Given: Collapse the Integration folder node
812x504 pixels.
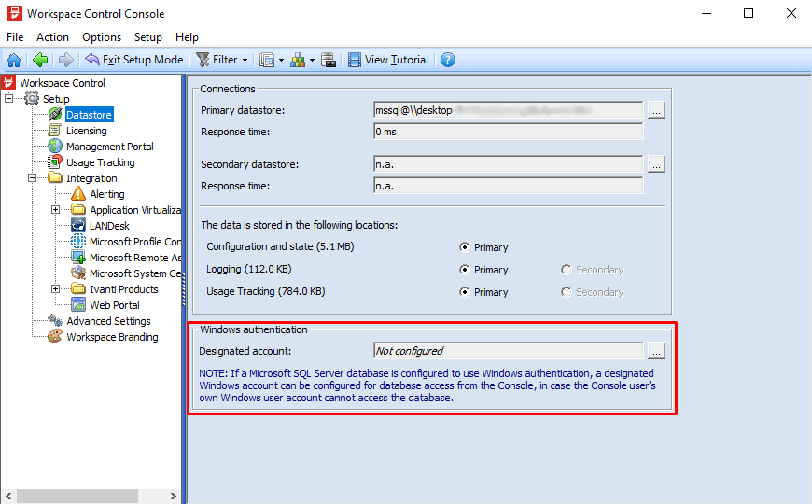Looking at the screenshot, I should pos(32,177).
